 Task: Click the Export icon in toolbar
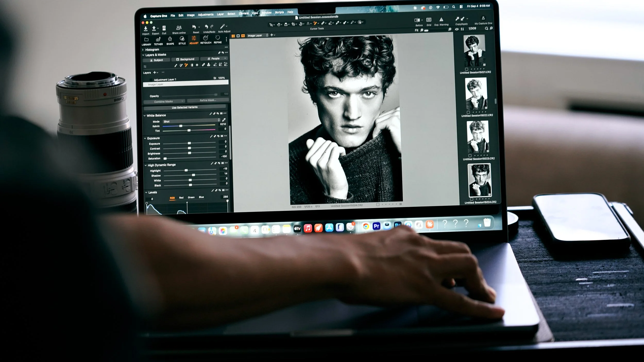click(x=154, y=29)
